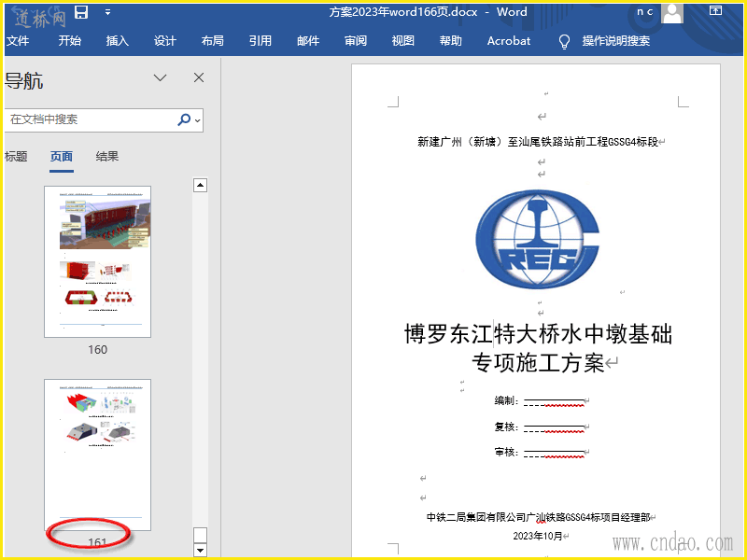Open the 设计 ribbon tab

165,41
